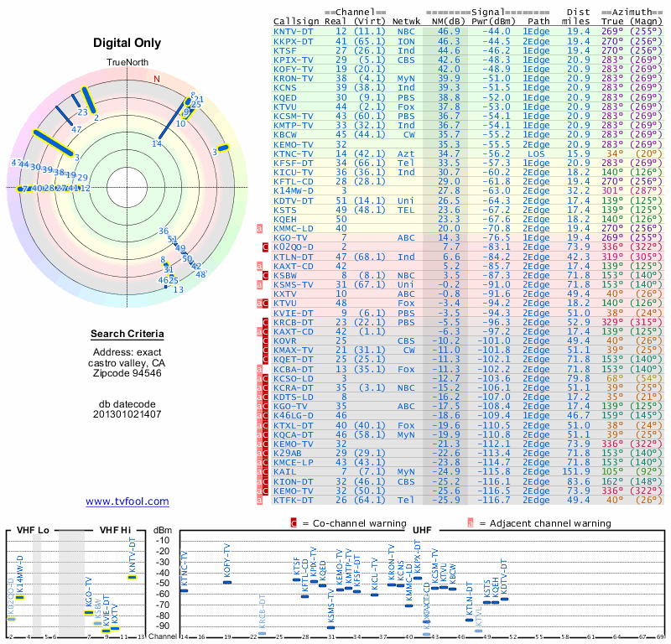The image size is (671, 644).
Task: Select the KTSF callsign
Action: click(x=284, y=50)
